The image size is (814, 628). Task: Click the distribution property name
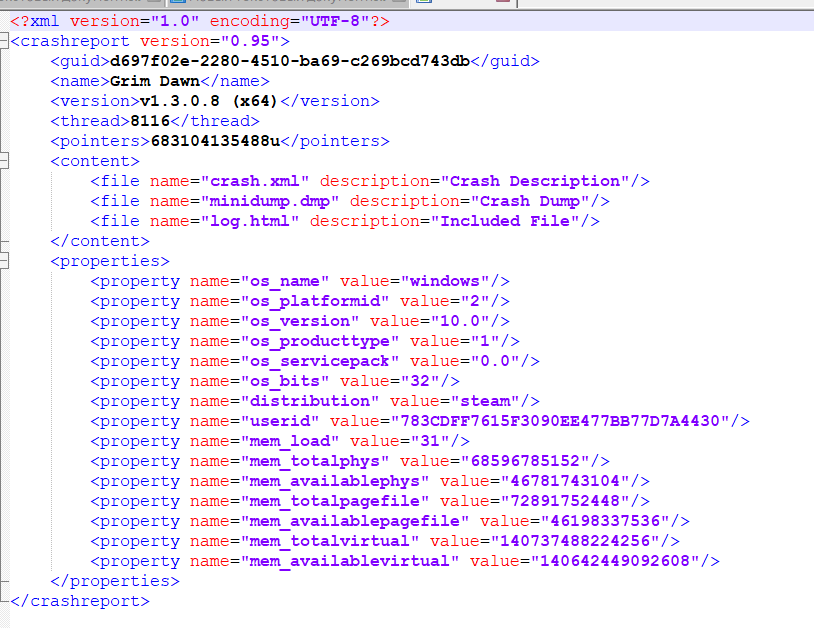click(x=310, y=401)
